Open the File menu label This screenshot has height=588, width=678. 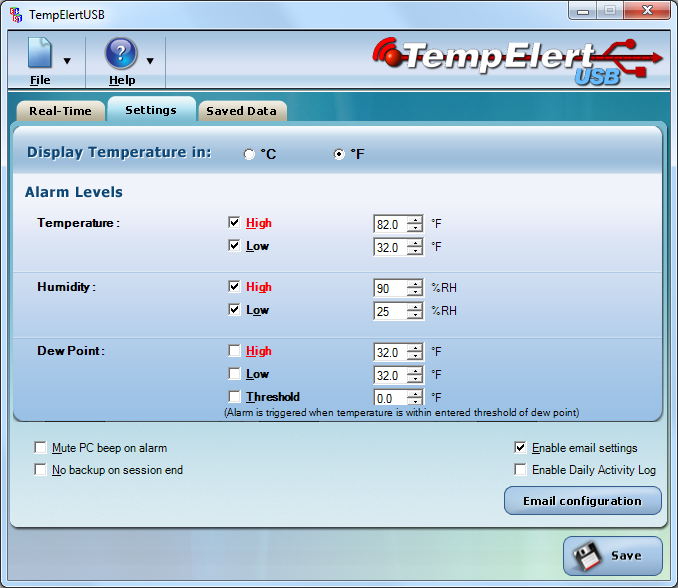coord(40,80)
